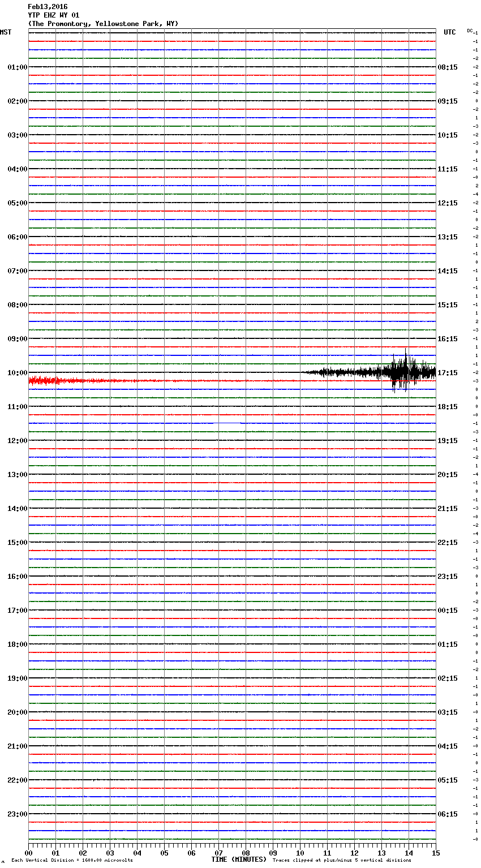The height and width of the screenshot is (868, 481).
Task: Select the 16:00 MST time label
Action: point(17,577)
